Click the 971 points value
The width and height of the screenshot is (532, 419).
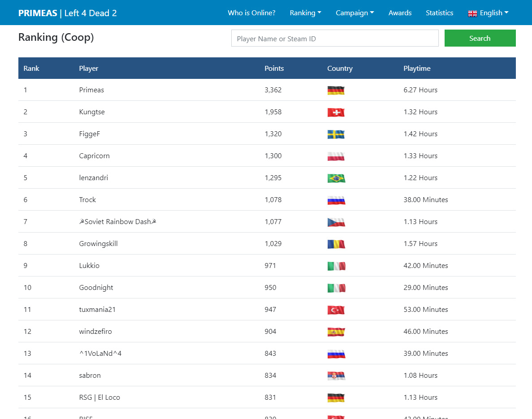click(x=270, y=266)
